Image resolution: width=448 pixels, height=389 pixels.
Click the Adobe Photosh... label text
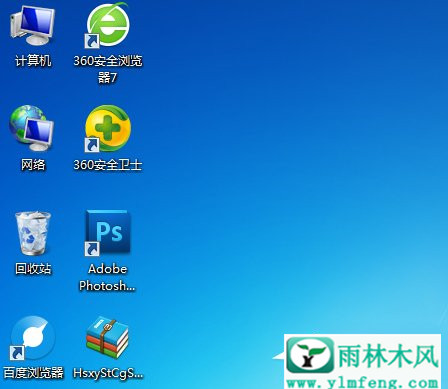coord(107,277)
